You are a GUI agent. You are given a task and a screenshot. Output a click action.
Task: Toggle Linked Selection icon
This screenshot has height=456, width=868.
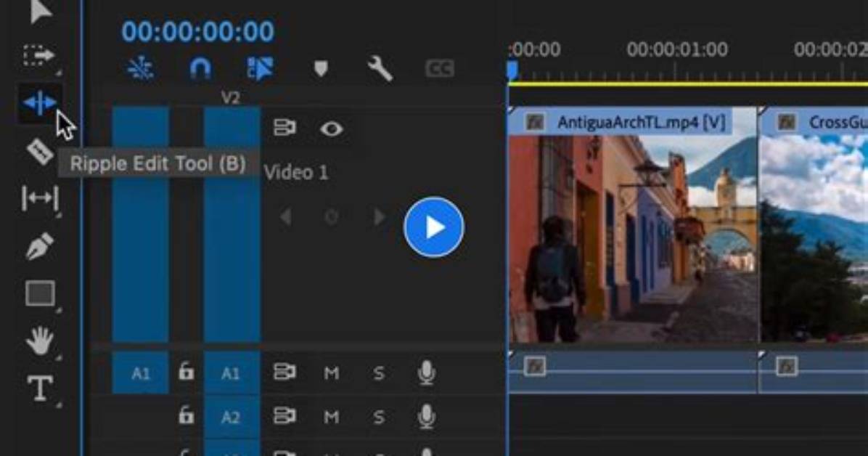point(260,69)
